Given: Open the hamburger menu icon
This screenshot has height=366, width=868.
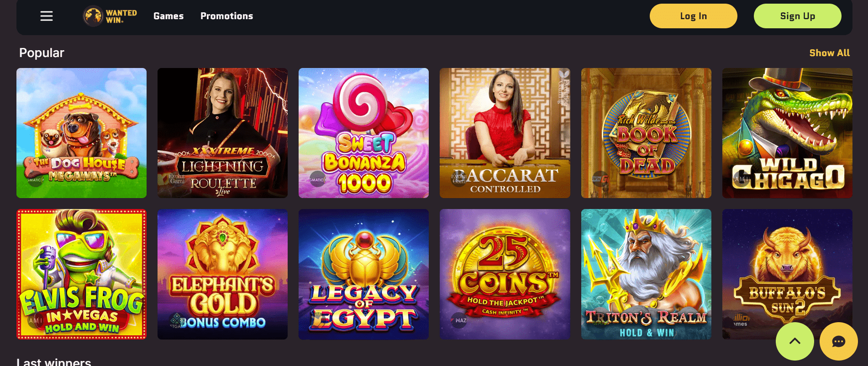Looking at the screenshot, I should (x=47, y=16).
